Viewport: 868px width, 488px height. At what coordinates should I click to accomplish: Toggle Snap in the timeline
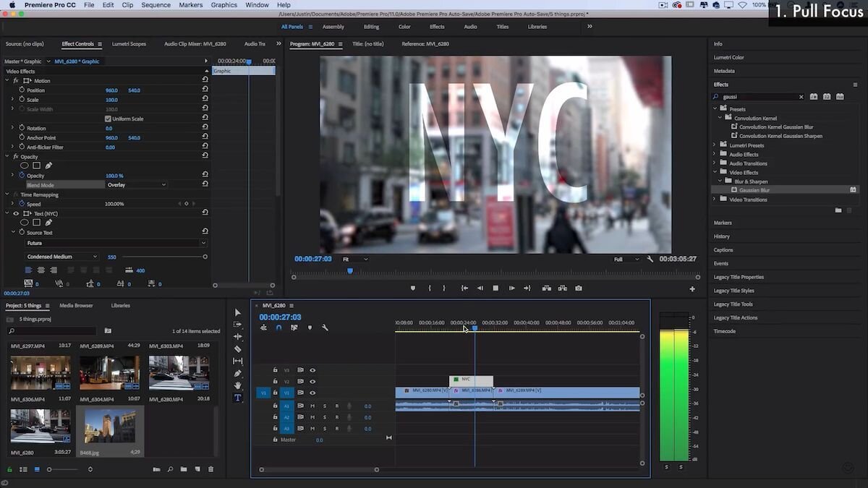click(278, 328)
